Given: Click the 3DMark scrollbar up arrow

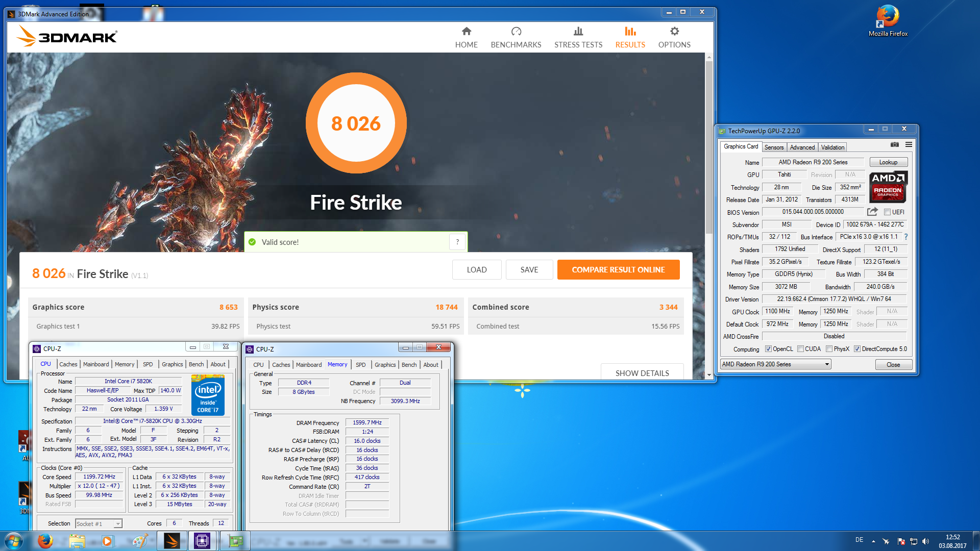Looking at the screenshot, I should (x=709, y=57).
